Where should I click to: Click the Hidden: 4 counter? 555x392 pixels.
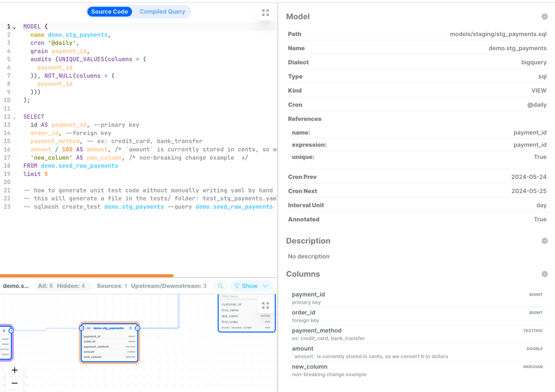click(71, 286)
